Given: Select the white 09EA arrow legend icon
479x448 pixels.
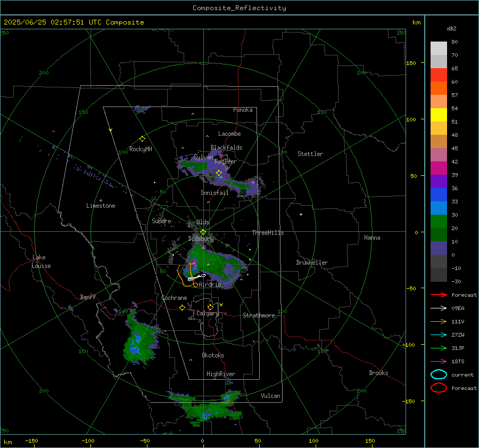Looking at the screenshot, I should coord(439,308).
